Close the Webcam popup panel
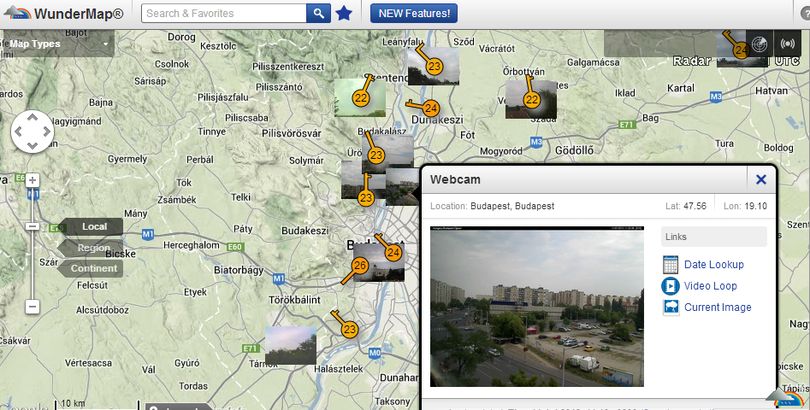Viewport: 810px width, 410px height. point(761,180)
